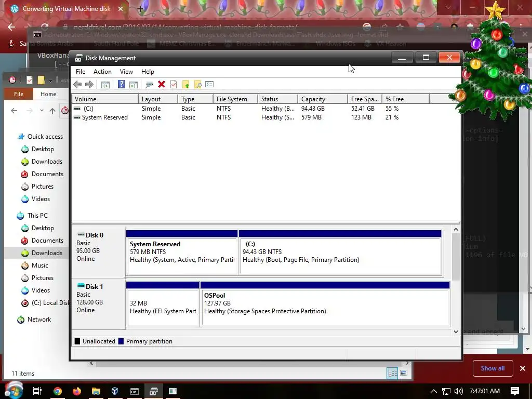
Task: Click the Connect drive toolbar icon
Action: coord(149,85)
